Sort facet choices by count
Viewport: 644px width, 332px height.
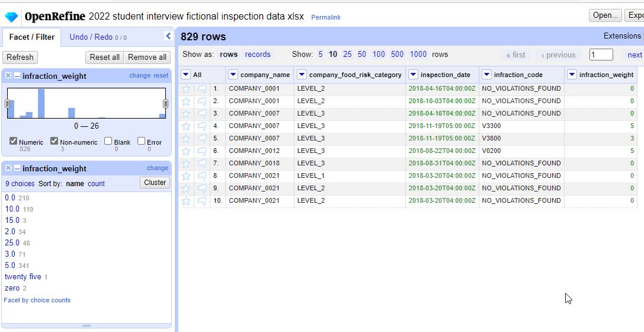96,184
